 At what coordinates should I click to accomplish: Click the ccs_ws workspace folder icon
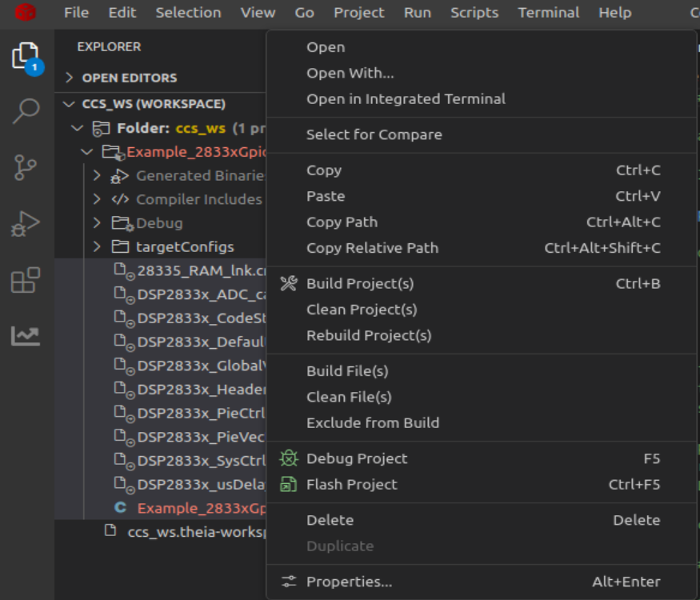click(101, 129)
